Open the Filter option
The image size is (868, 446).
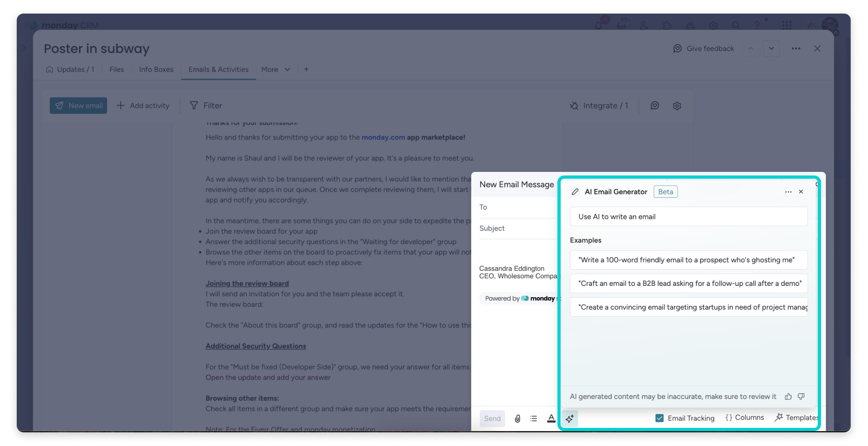[x=206, y=105]
